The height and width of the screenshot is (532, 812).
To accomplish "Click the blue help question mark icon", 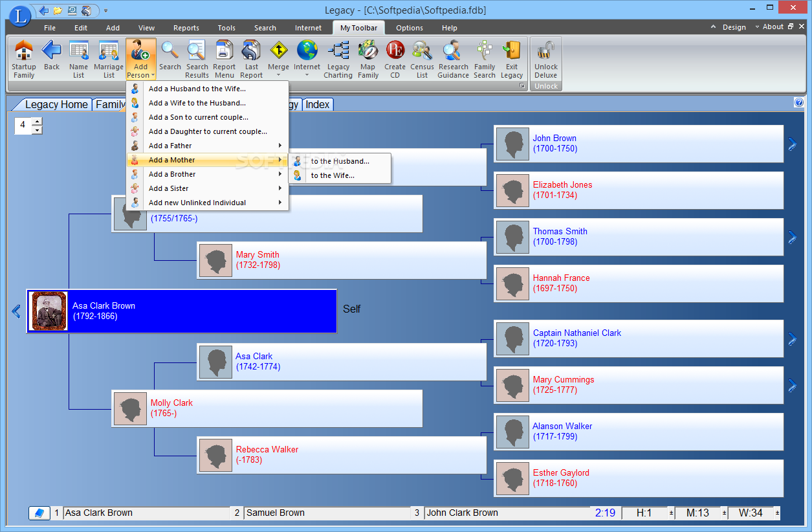I will point(798,102).
